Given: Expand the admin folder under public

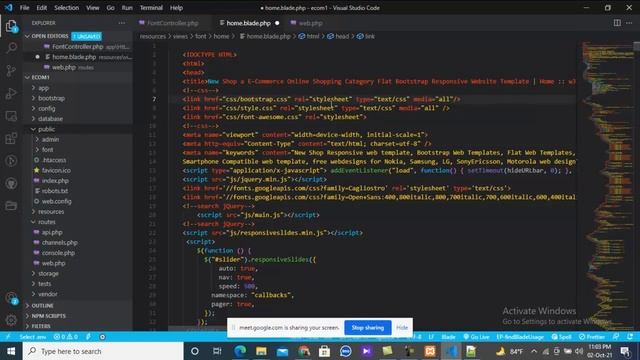Looking at the screenshot, I should point(50,139).
